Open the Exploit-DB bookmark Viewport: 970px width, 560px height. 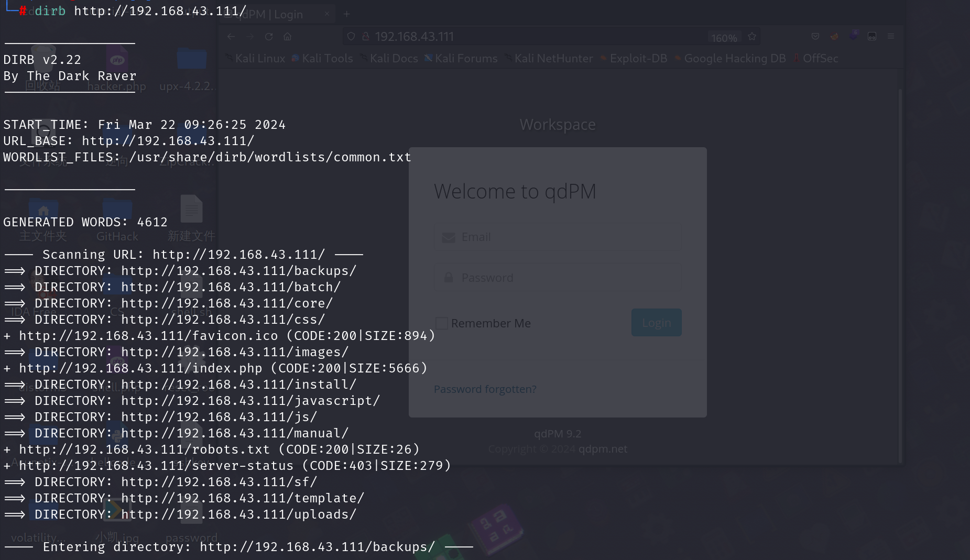point(634,59)
